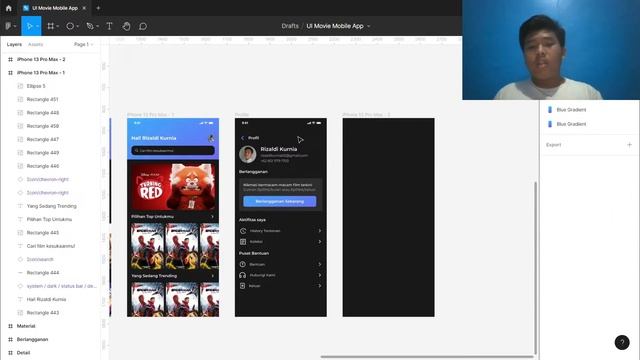Open the Move tool options arrow
This screenshot has height=360, width=640.
point(37,26)
